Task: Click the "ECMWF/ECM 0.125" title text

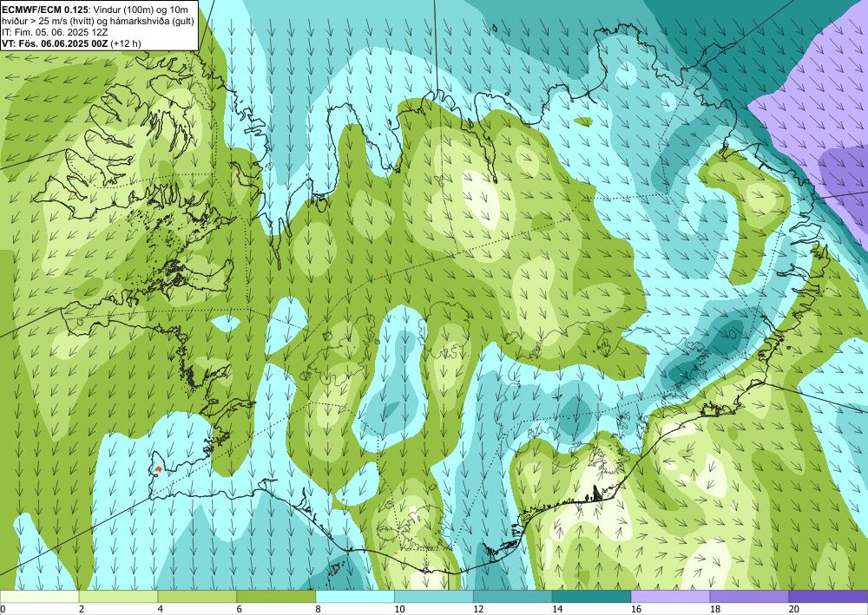Action: tap(44, 10)
